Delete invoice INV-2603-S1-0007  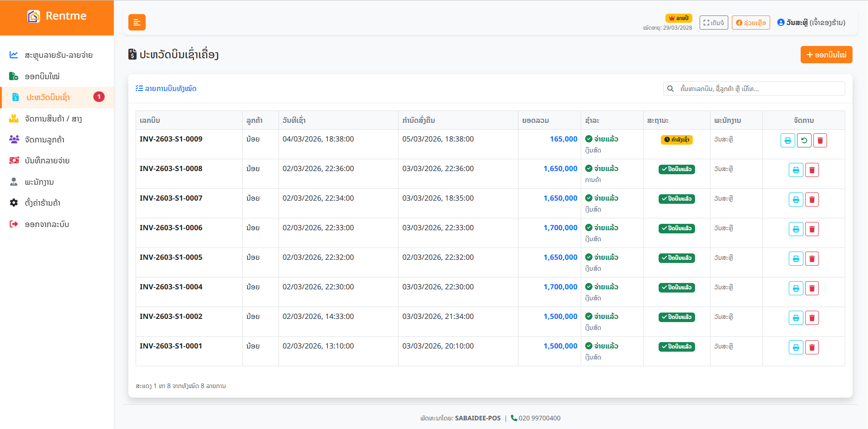point(812,200)
